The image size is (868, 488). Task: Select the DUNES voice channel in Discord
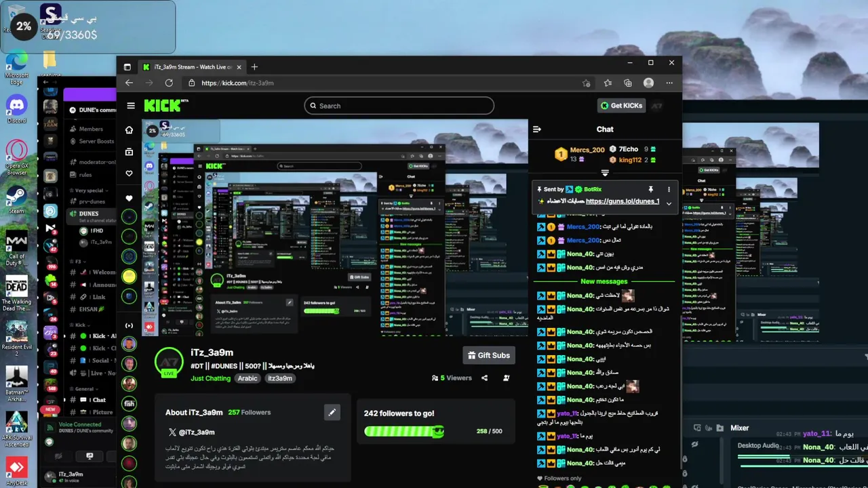tap(89, 213)
